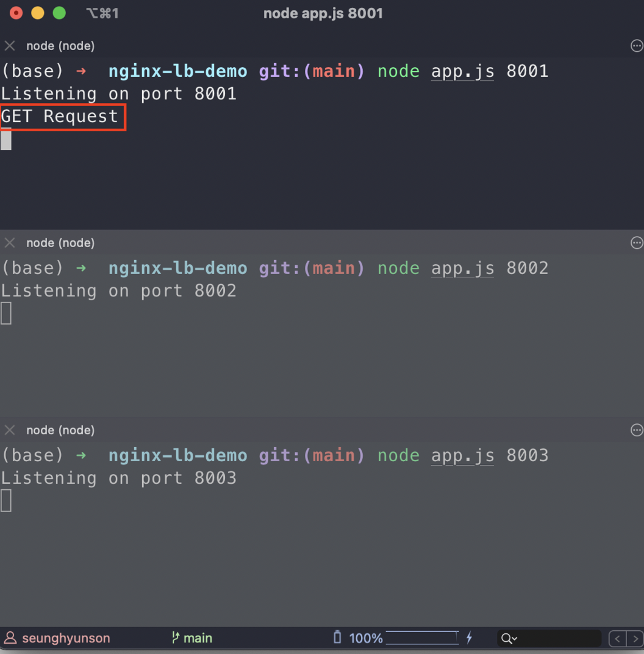The image size is (644, 654).
Task: Go to next search result arrow
Action: [635, 639]
